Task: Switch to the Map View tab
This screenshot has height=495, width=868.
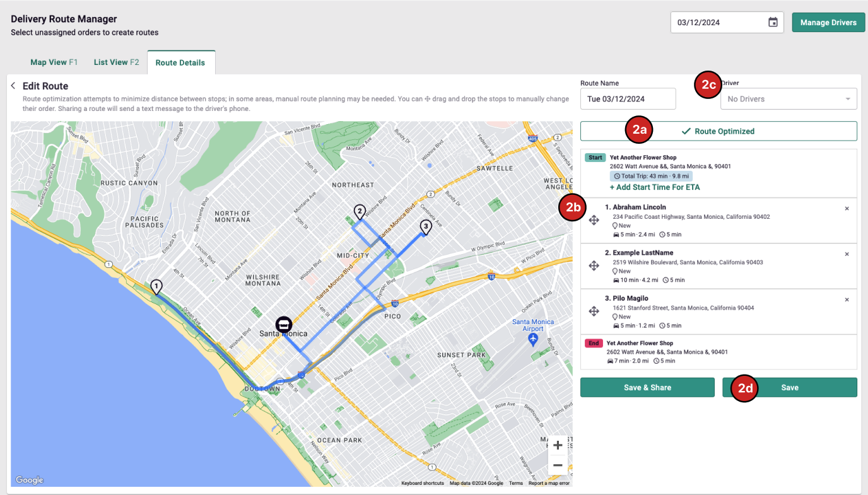Action: tap(54, 62)
